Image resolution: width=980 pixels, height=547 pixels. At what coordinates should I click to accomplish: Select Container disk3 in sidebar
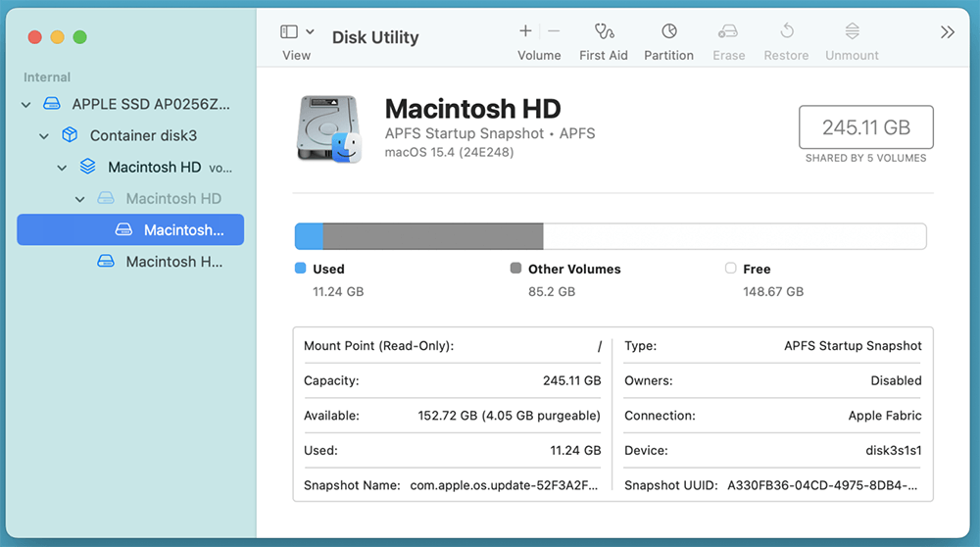point(130,135)
